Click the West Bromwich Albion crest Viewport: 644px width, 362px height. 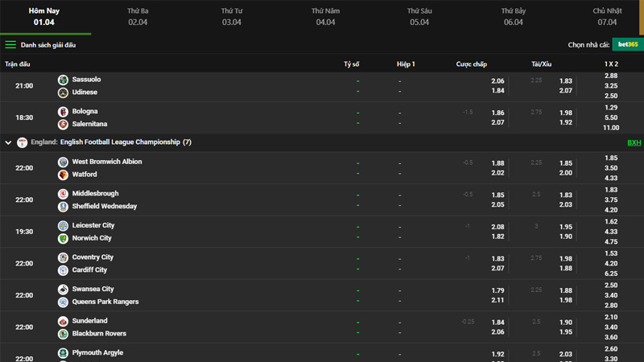pos(63,162)
